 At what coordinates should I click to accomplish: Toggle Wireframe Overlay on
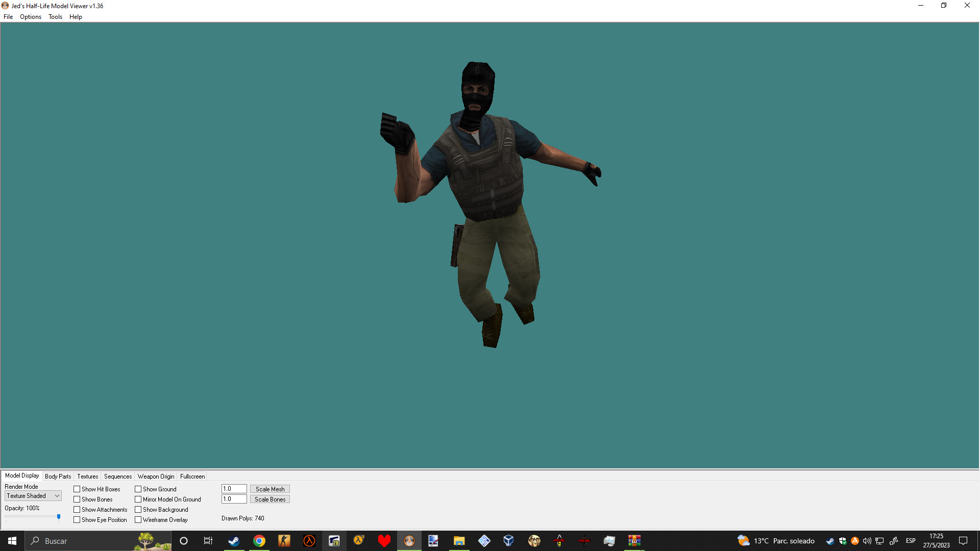(x=138, y=519)
